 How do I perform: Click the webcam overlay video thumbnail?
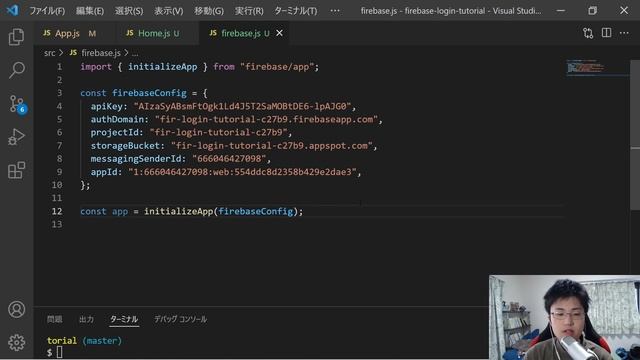coord(564,317)
